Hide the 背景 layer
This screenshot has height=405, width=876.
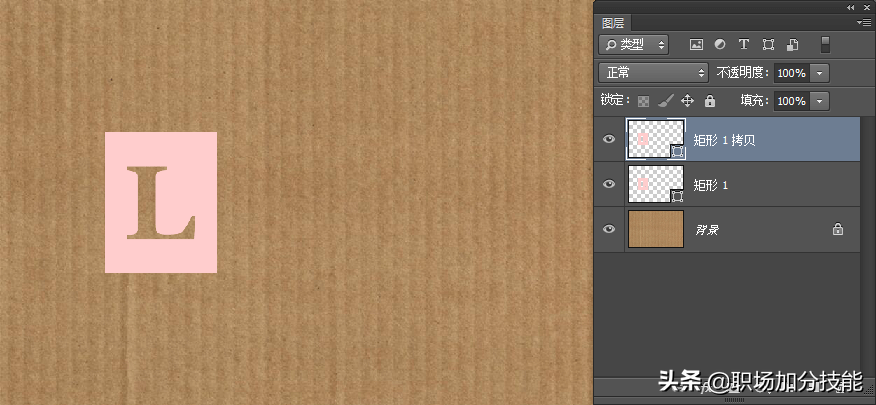(x=609, y=228)
